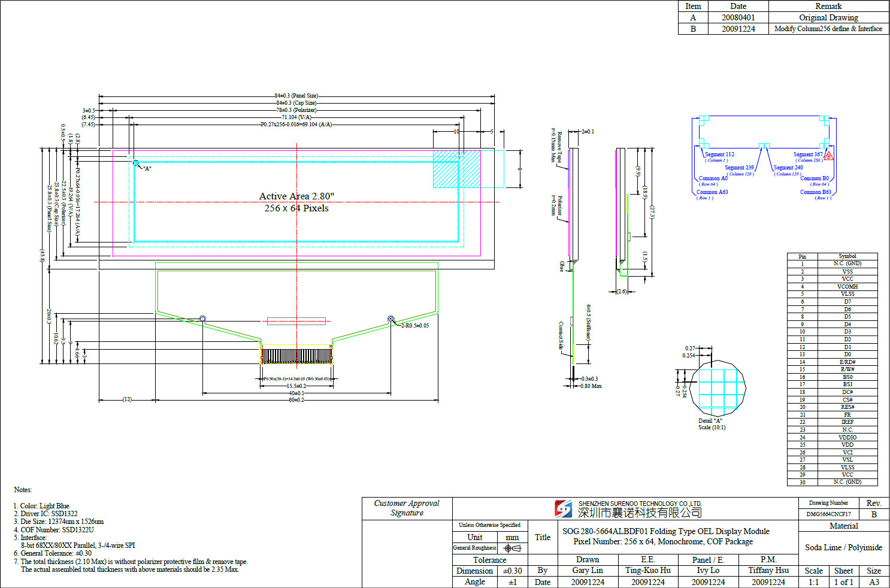
Task: Click the P.M. name Tiffany Hsu
Action: [768, 571]
